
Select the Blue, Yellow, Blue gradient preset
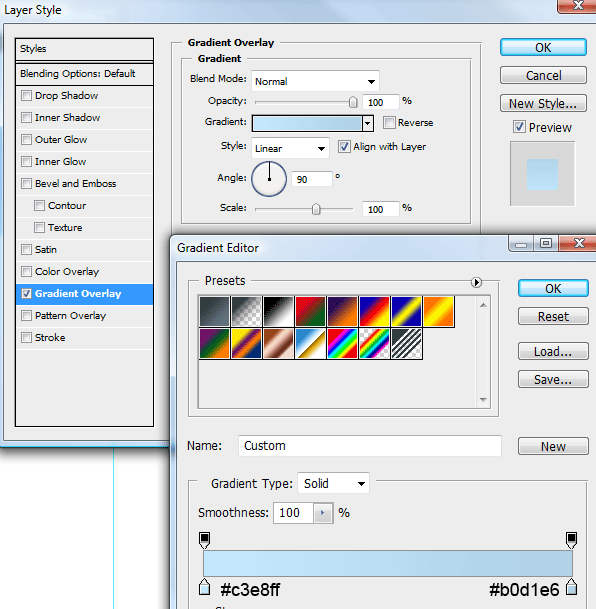click(407, 311)
